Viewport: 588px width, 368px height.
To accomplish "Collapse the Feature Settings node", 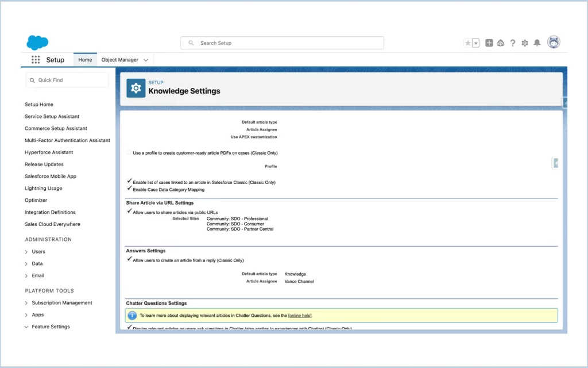I will click(26, 327).
